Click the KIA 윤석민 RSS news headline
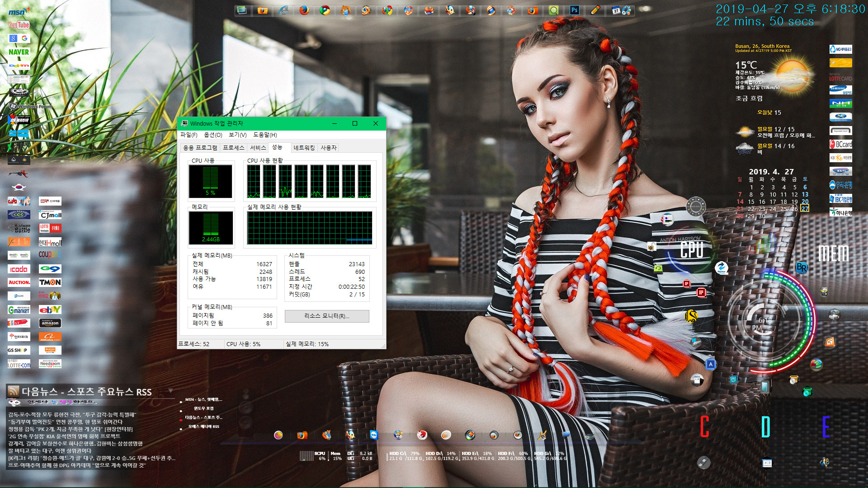 point(64,436)
